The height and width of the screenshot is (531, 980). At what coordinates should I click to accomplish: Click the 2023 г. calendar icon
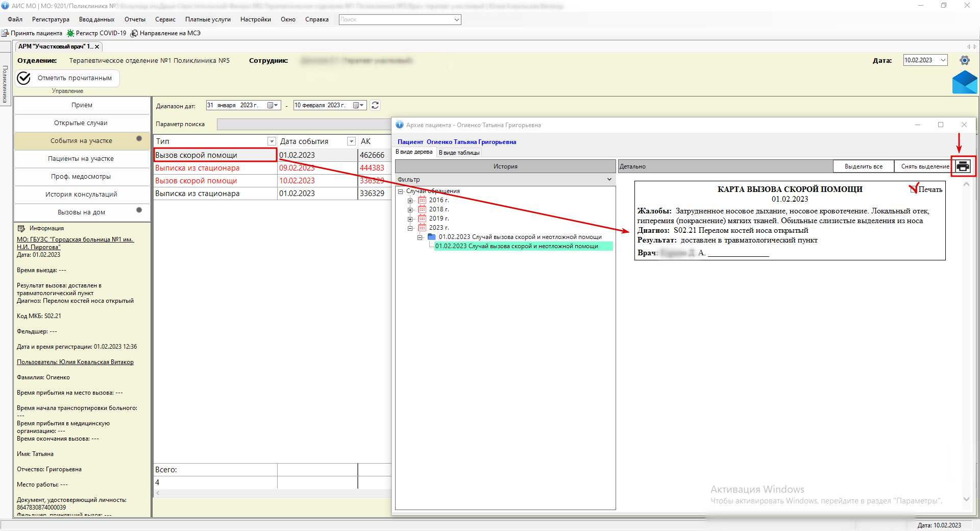coord(422,228)
